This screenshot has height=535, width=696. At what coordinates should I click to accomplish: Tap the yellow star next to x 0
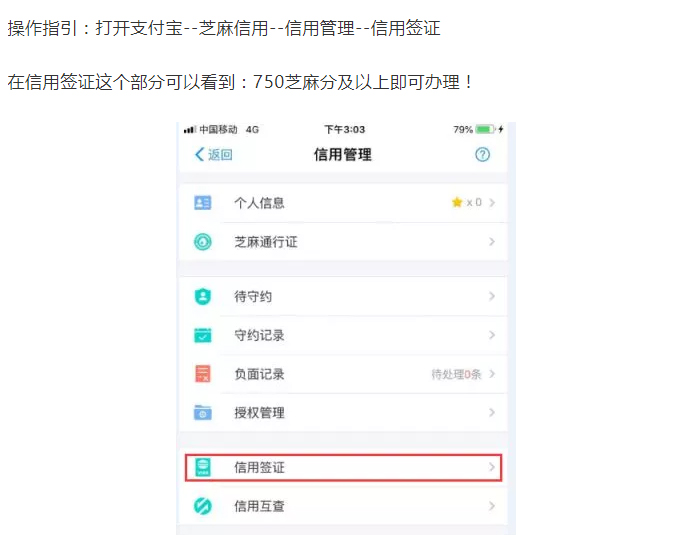click(457, 203)
